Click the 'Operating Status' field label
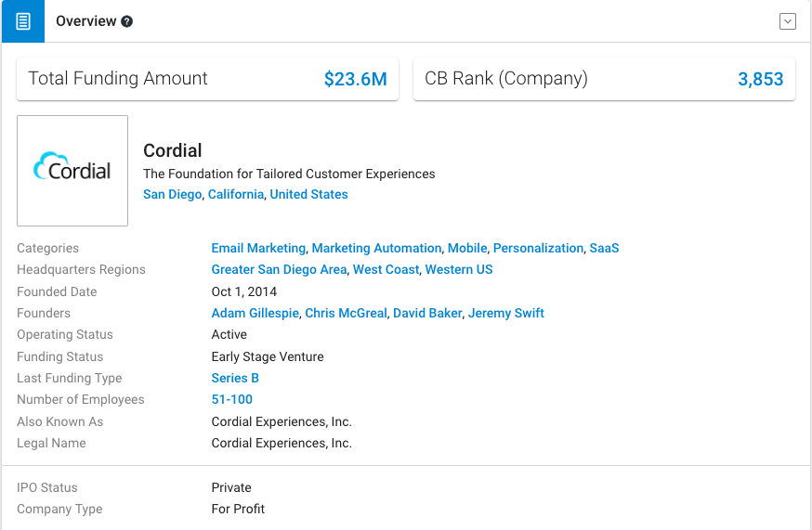The image size is (812, 530). point(65,335)
